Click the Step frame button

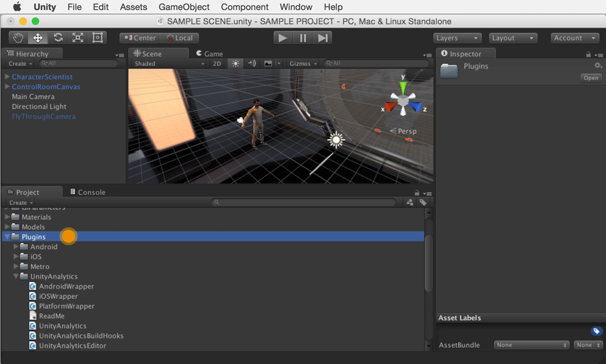(x=323, y=38)
